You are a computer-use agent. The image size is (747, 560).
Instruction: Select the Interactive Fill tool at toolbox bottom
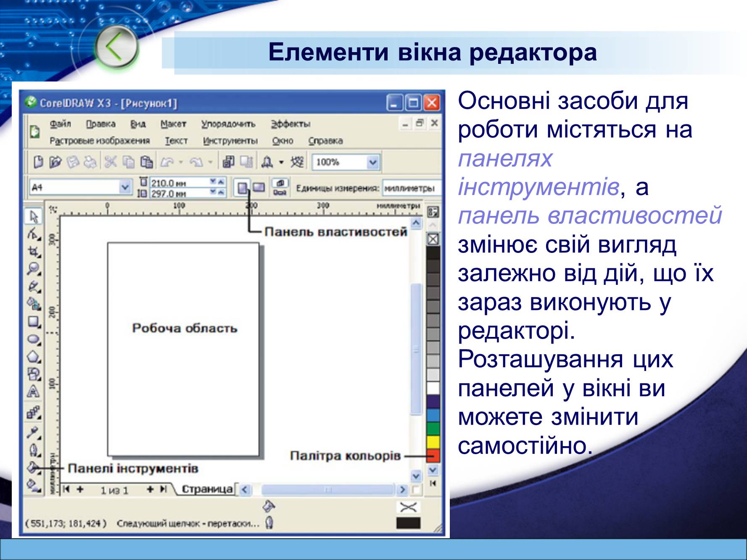34,486
